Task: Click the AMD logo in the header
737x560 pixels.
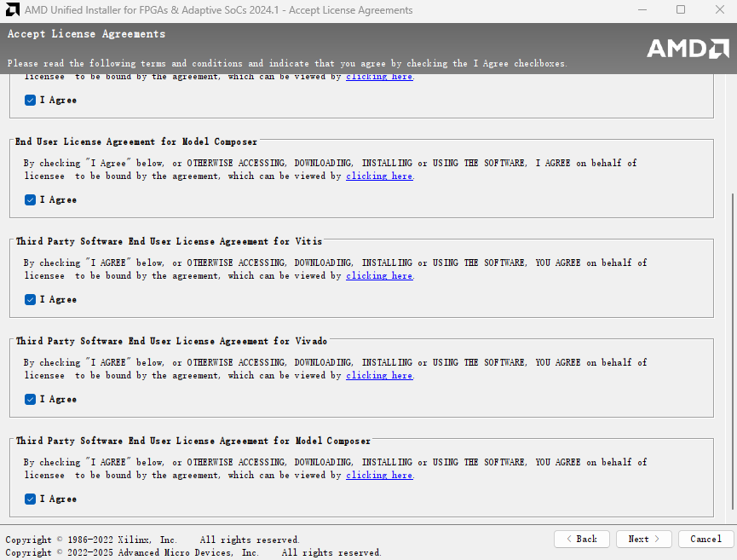Action: coord(688,49)
